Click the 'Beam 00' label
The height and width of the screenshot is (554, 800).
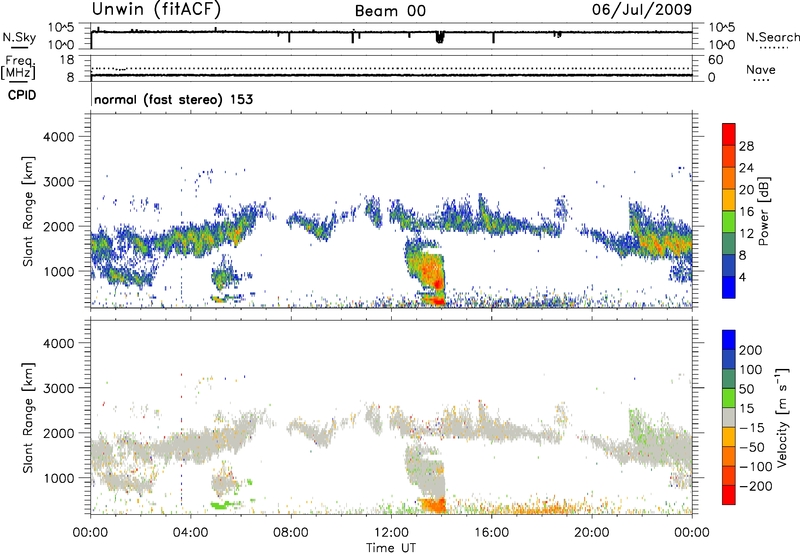point(390,11)
